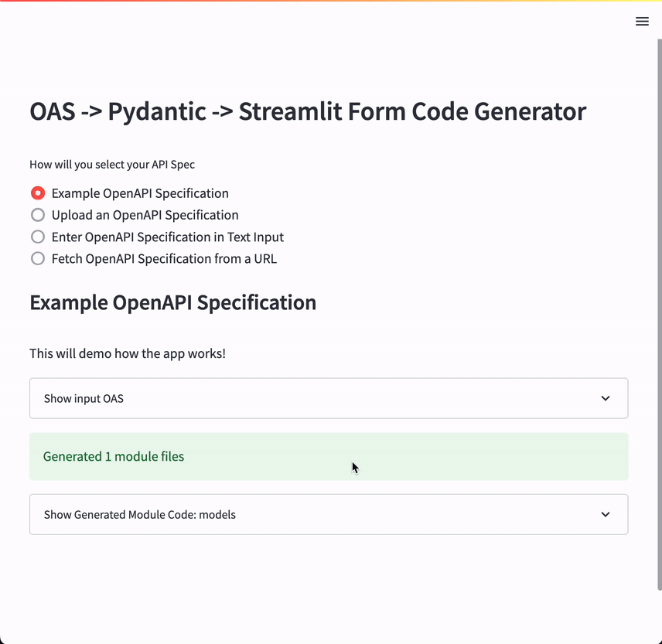
Task: Click the Streamlit Form Code Generator title
Action: (x=308, y=111)
